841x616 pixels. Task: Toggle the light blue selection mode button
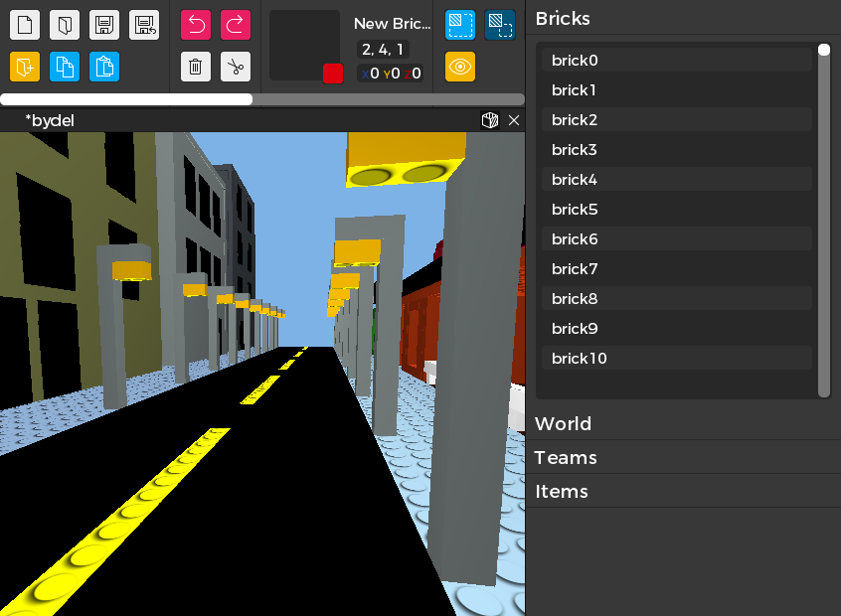pos(460,25)
